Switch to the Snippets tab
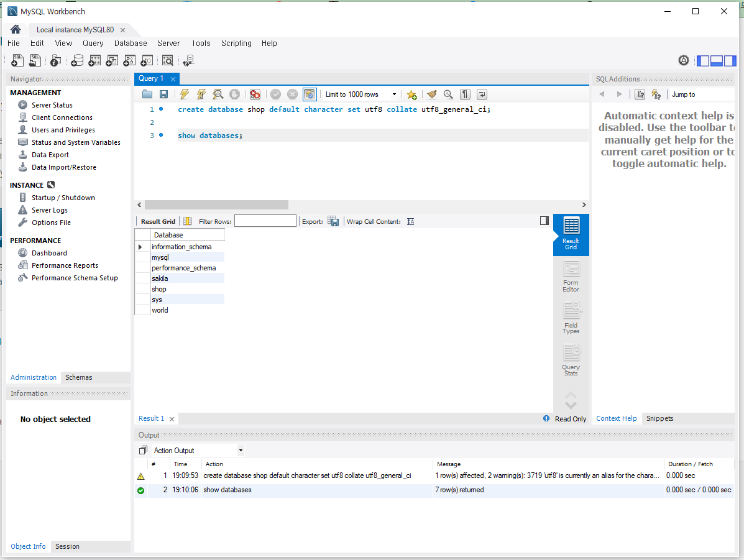Screen dimensions: 744x560 point(659,418)
